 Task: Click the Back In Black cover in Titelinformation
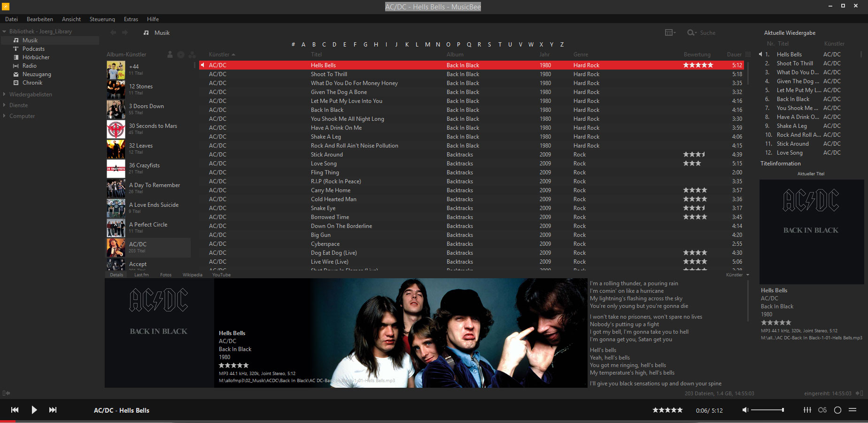(x=811, y=232)
